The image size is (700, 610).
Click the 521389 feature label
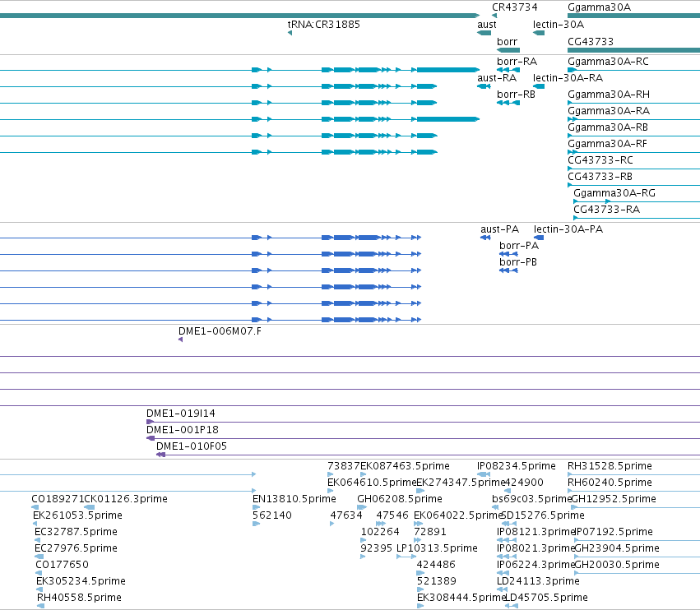(437, 581)
